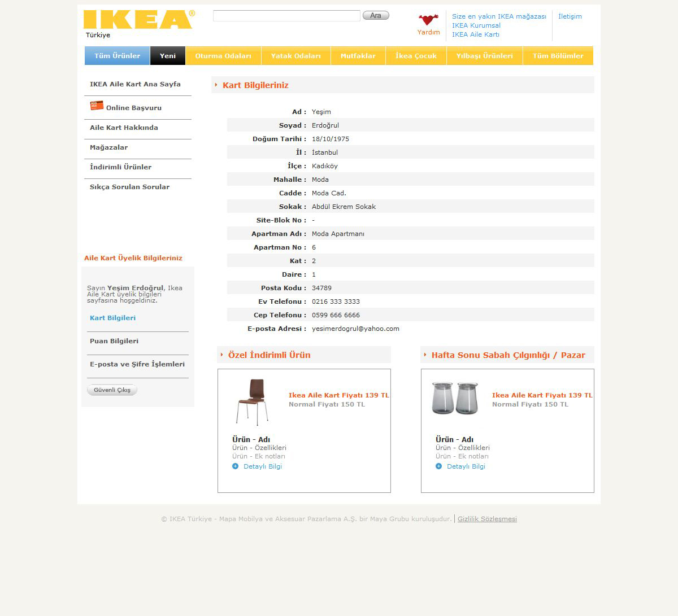Click the birth date 18/10/1975
Screen dimensions: 678x616
[x=331, y=139]
